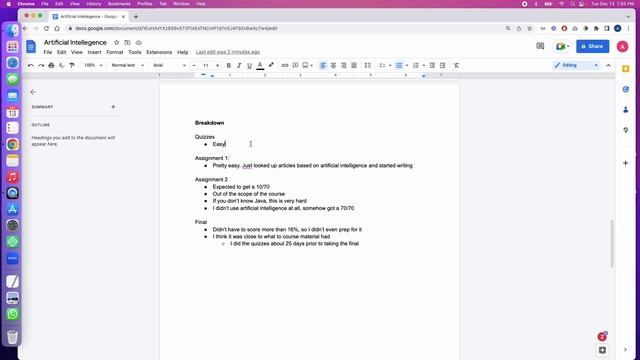Insert an image

coord(305,65)
